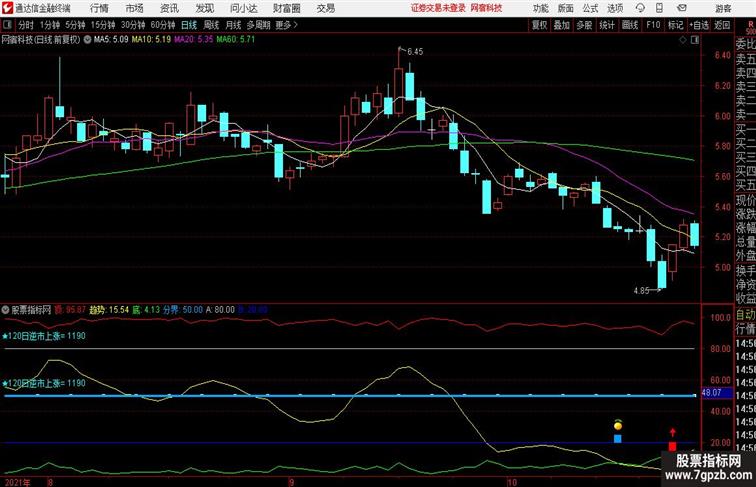Open the 交易 menu
This screenshot has height=487, width=756.
click(325, 8)
